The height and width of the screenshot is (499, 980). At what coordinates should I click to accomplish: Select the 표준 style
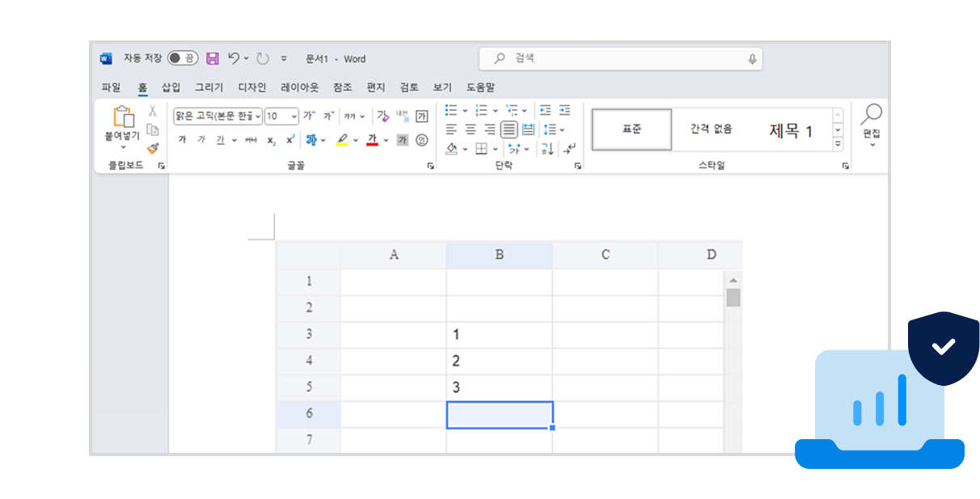(x=631, y=129)
